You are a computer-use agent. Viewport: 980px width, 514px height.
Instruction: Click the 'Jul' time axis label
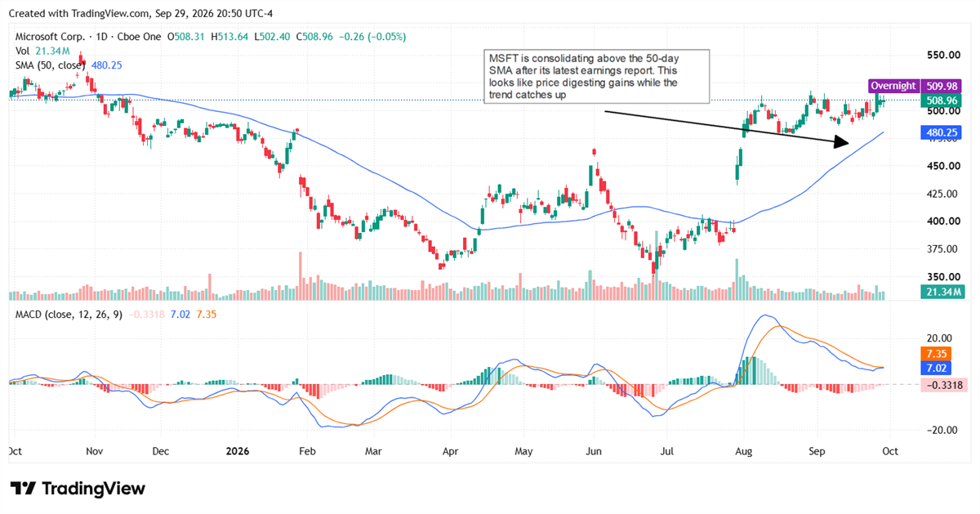[x=666, y=451]
